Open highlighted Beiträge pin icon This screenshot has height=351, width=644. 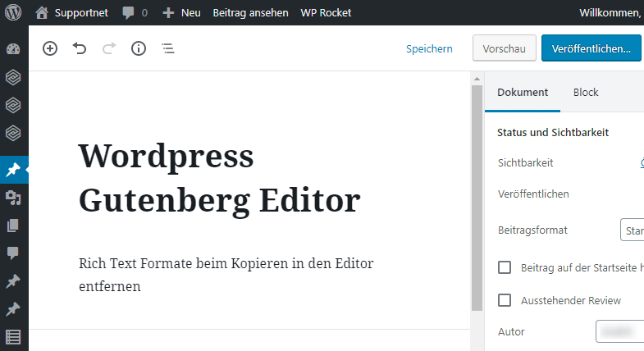click(13, 170)
